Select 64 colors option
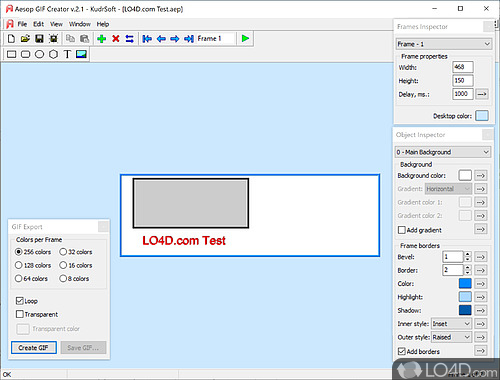 click(32, 278)
